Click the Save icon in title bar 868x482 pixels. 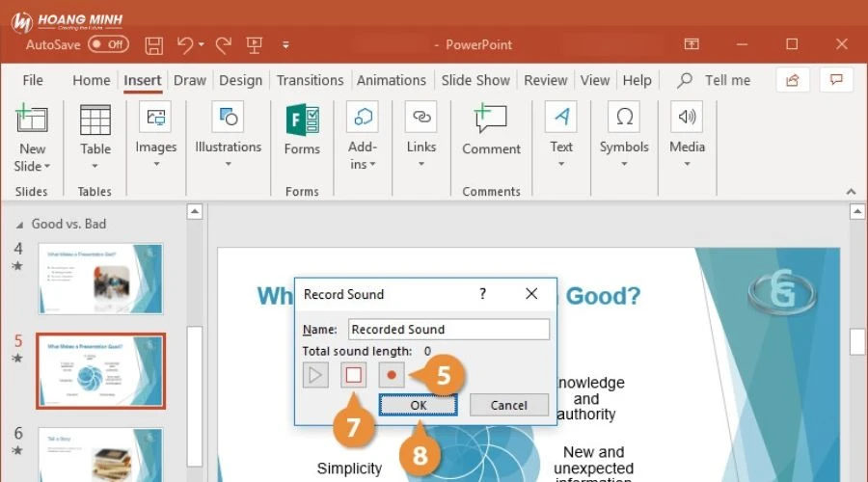(153, 44)
